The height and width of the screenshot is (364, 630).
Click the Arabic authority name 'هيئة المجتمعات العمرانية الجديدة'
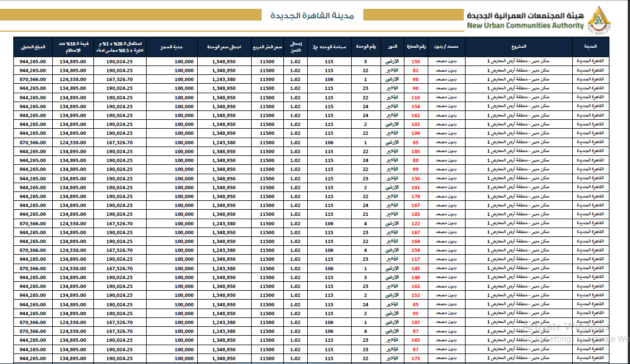(525, 15)
